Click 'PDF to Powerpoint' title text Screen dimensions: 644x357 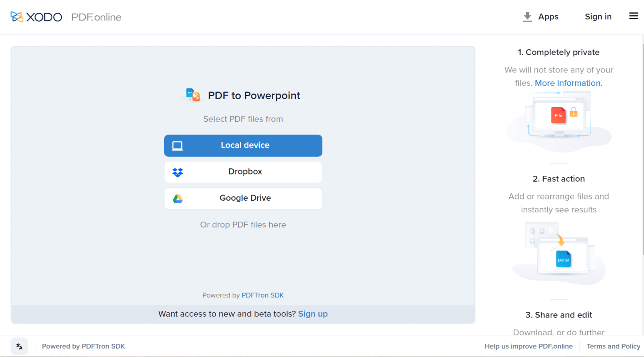[254, 95]
